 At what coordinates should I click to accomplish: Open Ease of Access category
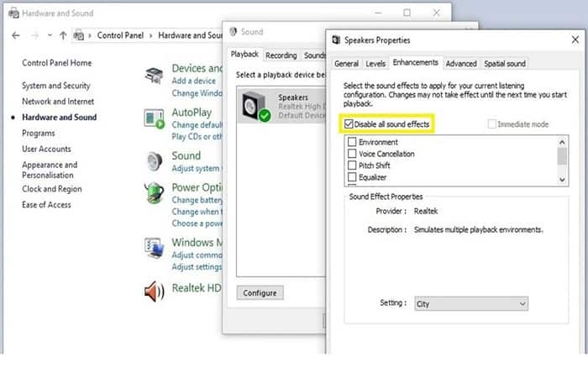pos(46,205)
